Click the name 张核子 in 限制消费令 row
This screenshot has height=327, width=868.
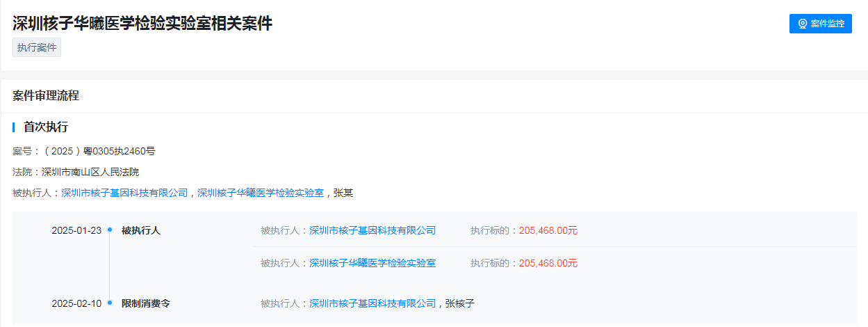pyautogui.click(x=460, y=303)
